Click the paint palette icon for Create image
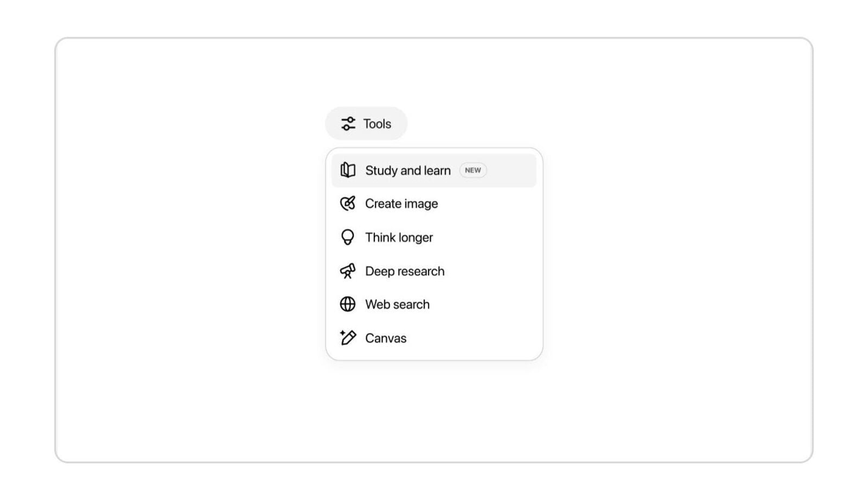The height and width of the screenshot is (488, 868). coord(348,203)
